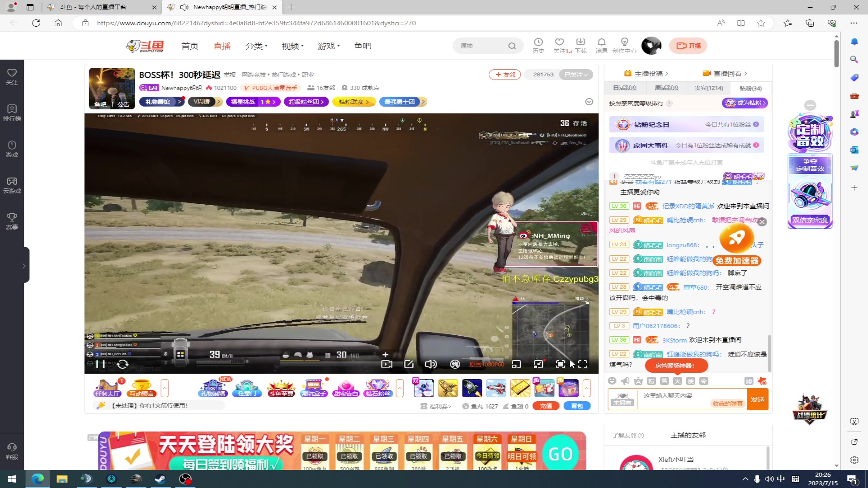Image resolution: width=868 pixels, height=488 pixels.
Task: Open the 下载 download icon
Action: point(580,46)
